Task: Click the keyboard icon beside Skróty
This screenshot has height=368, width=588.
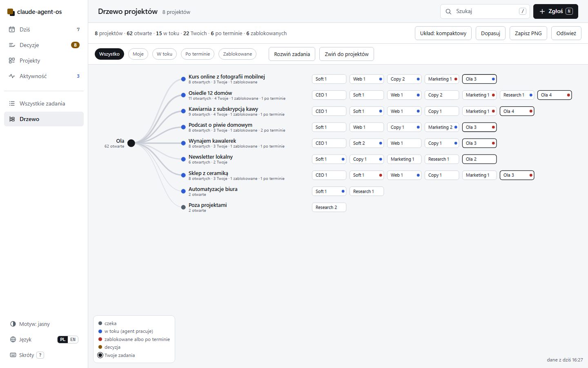Action: (x=13, y=355)
